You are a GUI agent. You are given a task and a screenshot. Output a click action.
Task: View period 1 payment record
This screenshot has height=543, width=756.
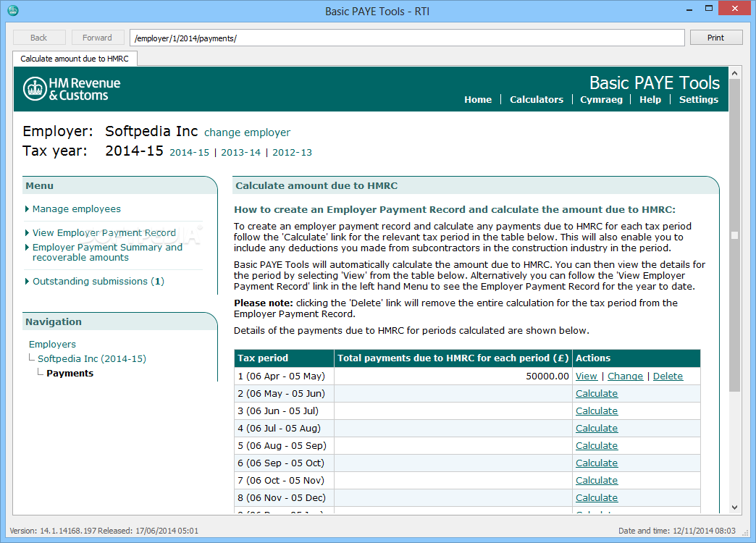[587, 376]
